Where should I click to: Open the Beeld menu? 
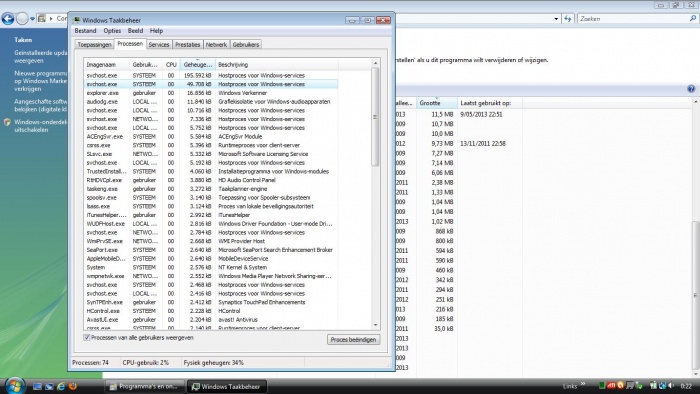135,31
